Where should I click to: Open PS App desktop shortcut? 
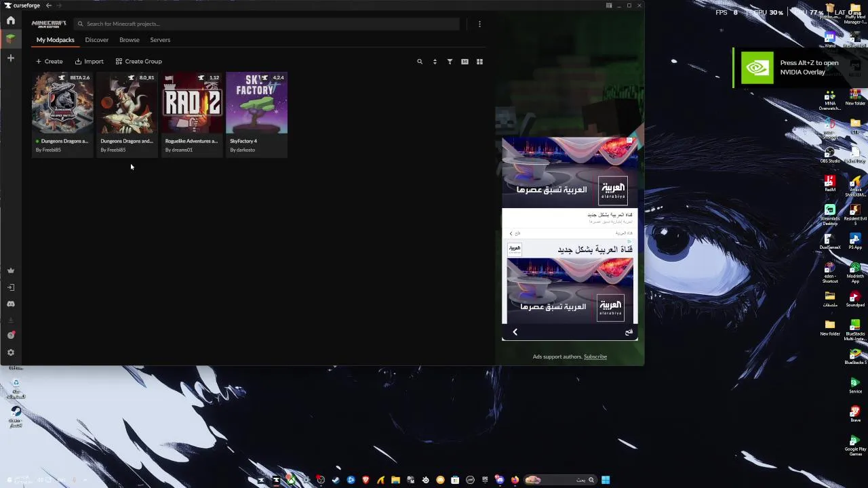pyautogui.click(x=855, y=241)
